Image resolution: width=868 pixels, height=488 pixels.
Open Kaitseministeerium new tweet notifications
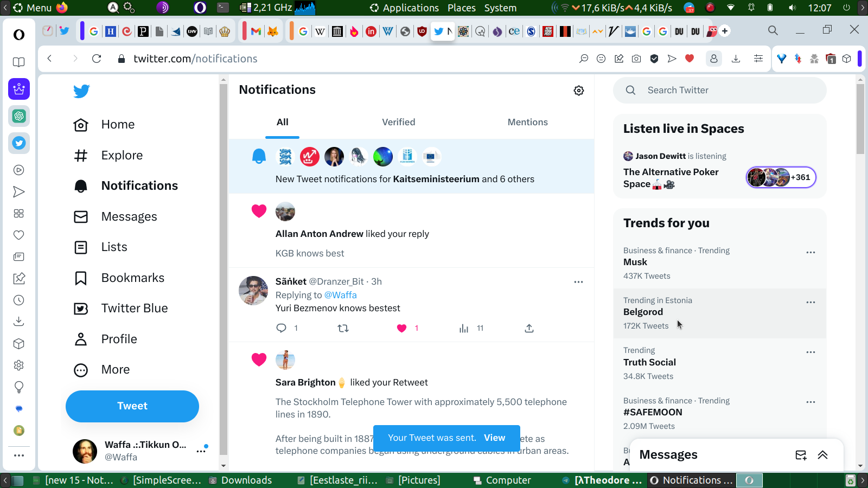411,166
